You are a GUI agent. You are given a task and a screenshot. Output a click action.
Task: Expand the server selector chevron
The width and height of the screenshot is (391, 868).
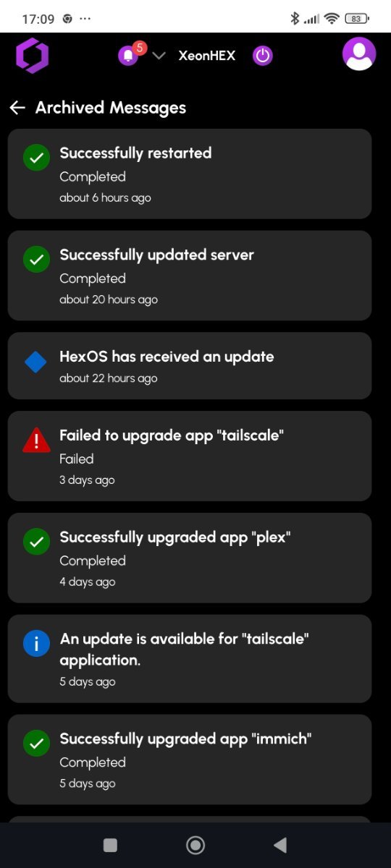click(x=160, y=56)
